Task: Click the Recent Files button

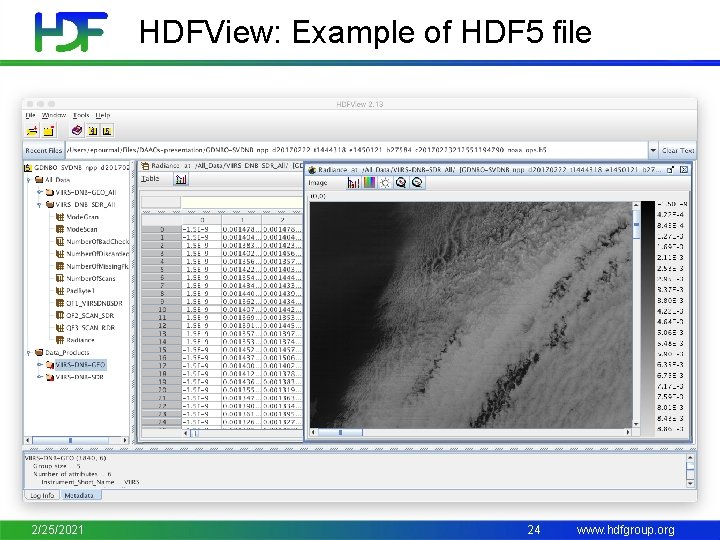Action: point(44,150)
